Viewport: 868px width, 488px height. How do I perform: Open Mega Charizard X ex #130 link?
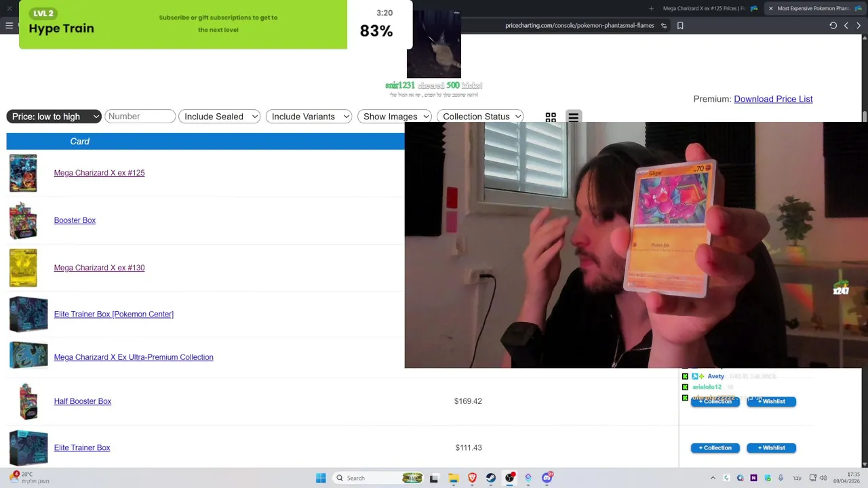(x=99, y=268)
